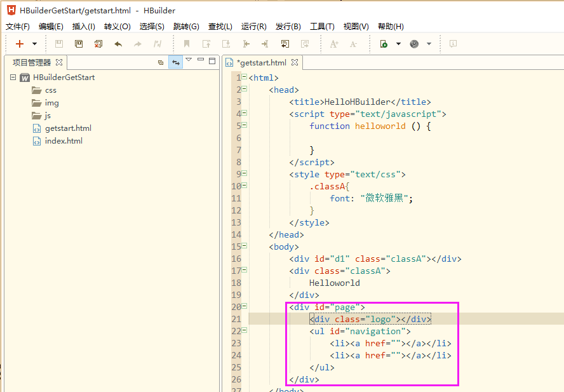
Task: Open the 跳转(G) menu
Action: click(x=186, y=27)
